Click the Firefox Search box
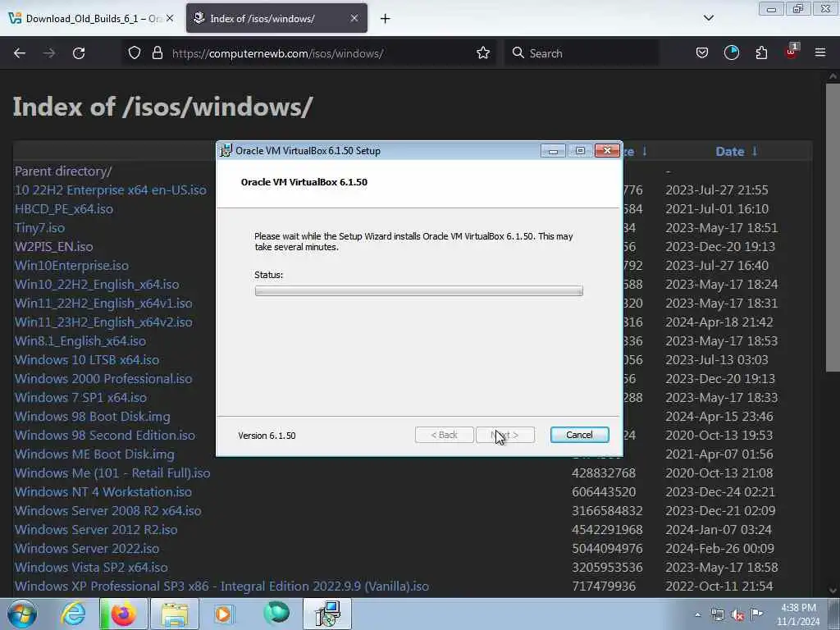This screenshot has height=630, width=840. 582,53
